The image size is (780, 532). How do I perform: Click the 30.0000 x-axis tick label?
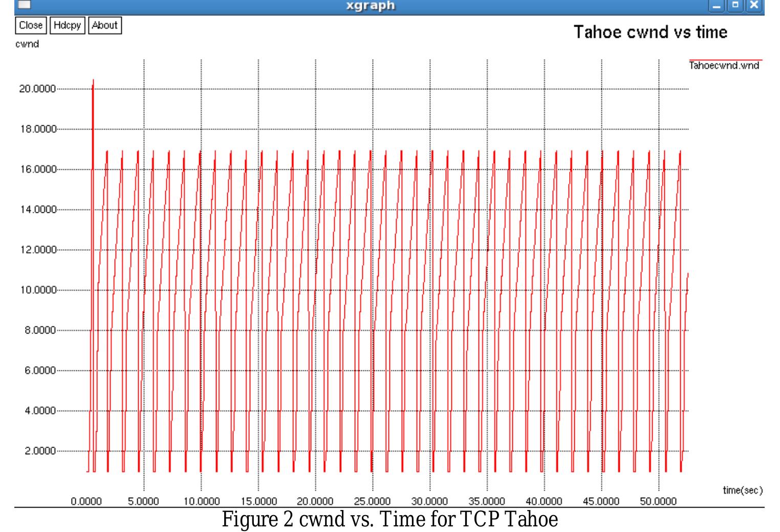pyautogui.click(x=430, y=501)
